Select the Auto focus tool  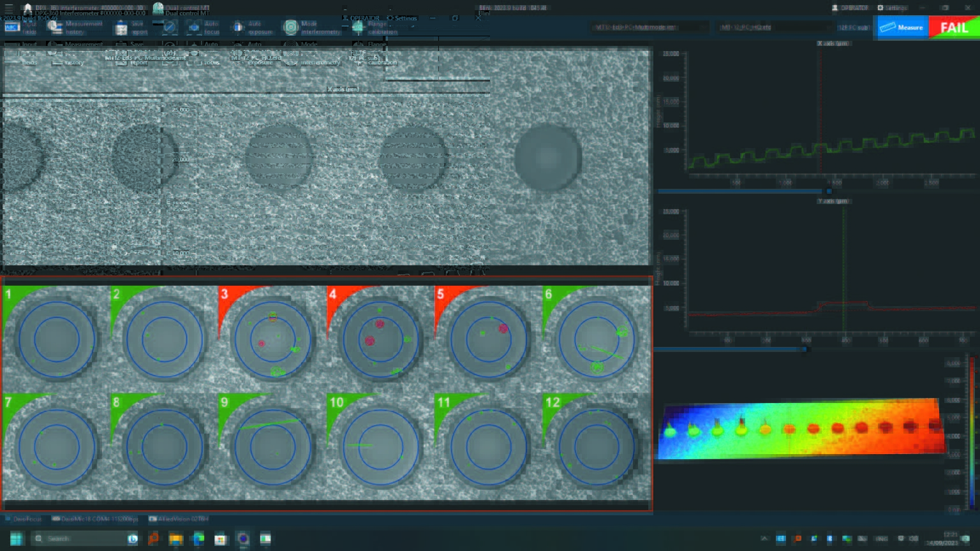point(195,27)
